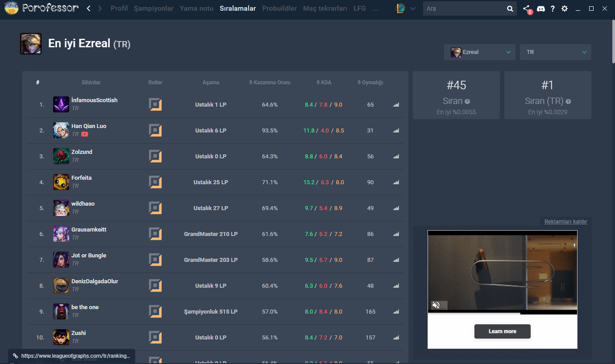Open Grausamkeitt summoner profile
This screenshot has width=615, height=364.
point(89,230)
